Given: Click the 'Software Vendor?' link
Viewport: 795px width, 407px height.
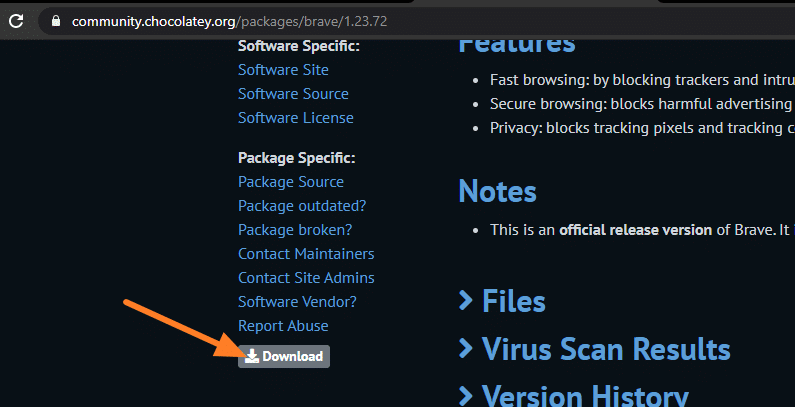Looking at the screenshot, I should click(297, 302).
